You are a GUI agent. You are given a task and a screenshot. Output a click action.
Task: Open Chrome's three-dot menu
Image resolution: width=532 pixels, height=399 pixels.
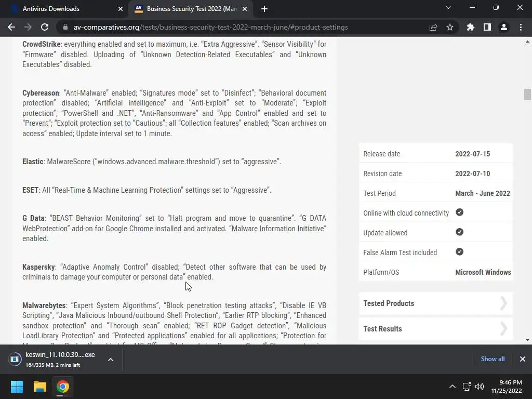(521, 27)
